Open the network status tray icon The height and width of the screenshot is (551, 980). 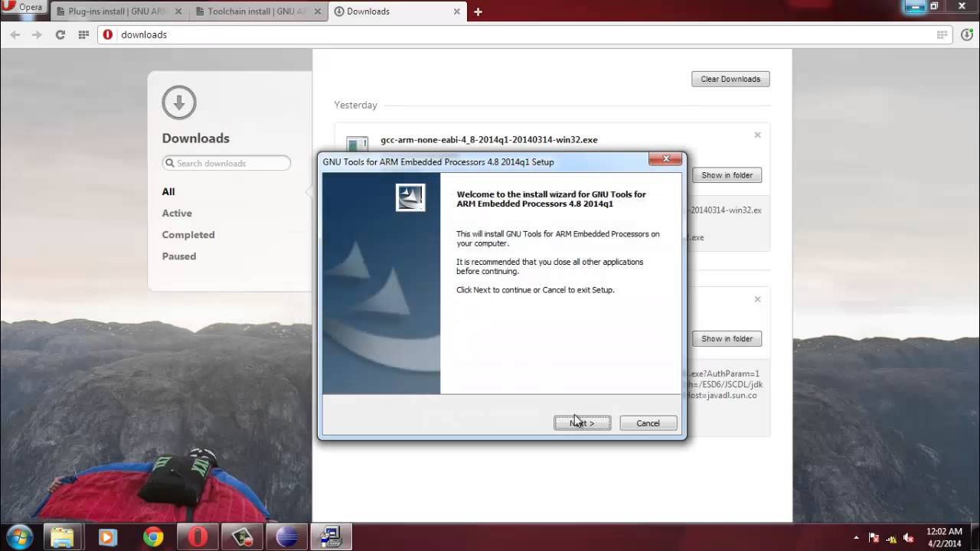[x=891, y=537]
